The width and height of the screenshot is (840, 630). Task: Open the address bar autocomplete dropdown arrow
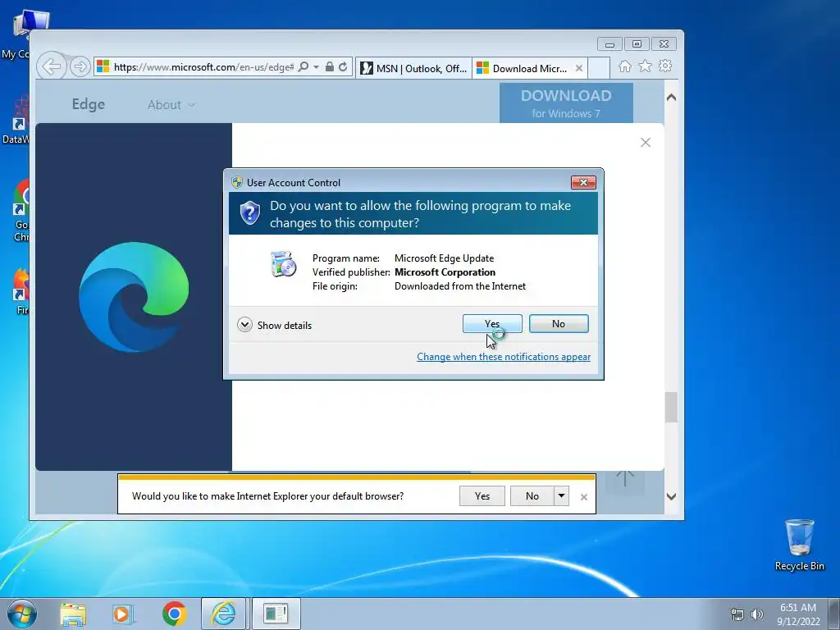tap(316, 67)
